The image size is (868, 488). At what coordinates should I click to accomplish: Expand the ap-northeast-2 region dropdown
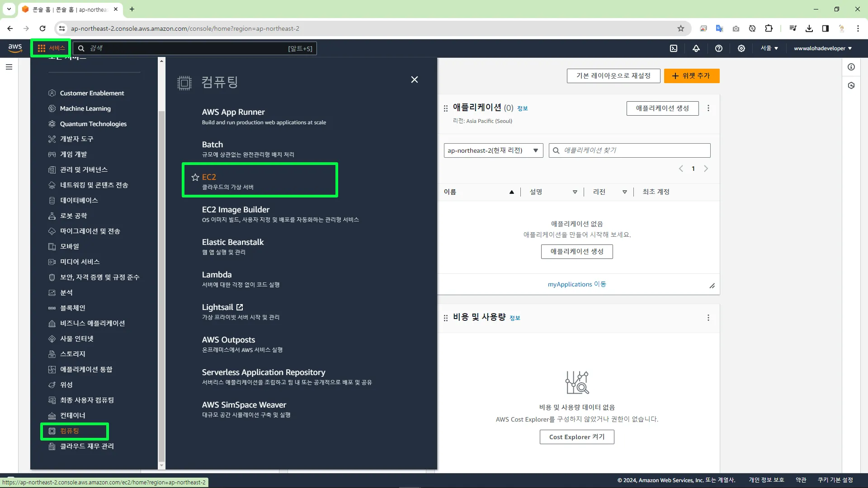point(493,150)
